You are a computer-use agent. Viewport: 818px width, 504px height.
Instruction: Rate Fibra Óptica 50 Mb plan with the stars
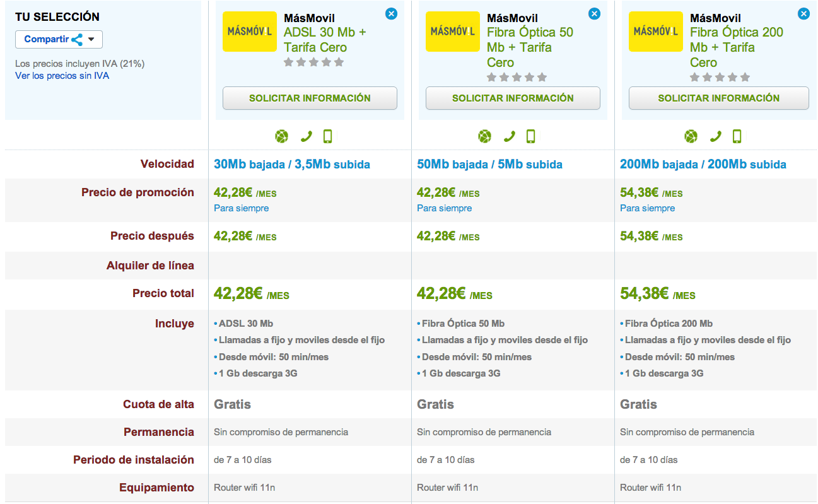click(517, 77)
